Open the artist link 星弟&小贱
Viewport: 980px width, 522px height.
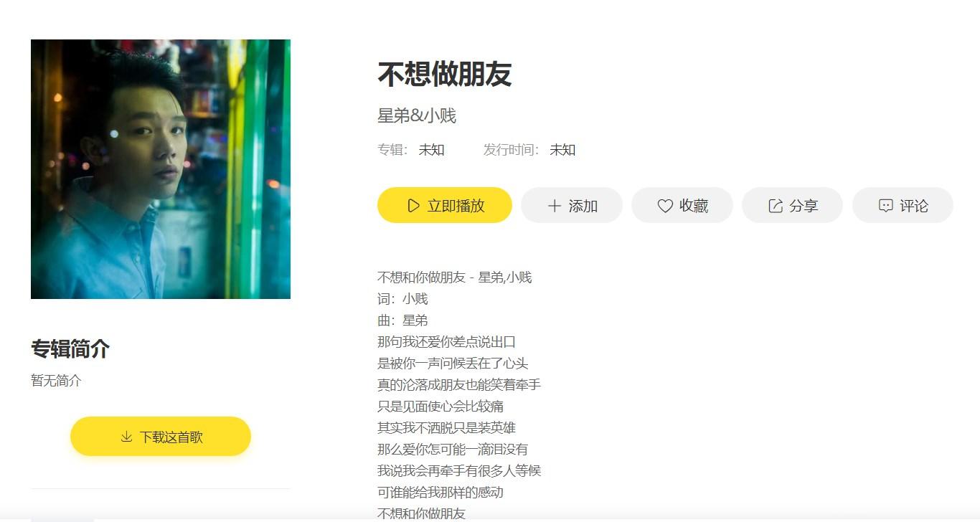[x=417, y=115]
